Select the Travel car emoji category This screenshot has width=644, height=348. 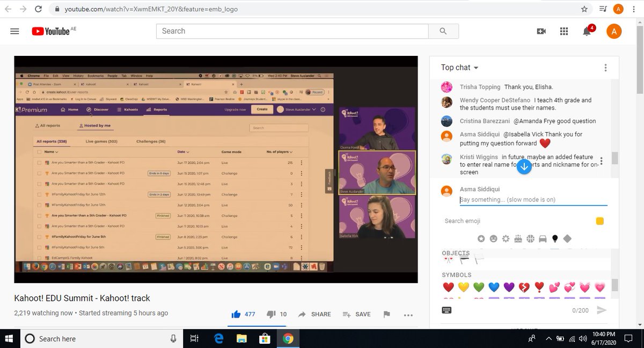pyautogui.click(x=543, y=238)
